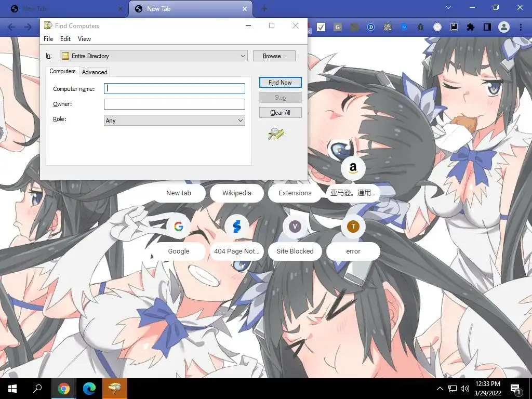Open the Extensions puzzle piece menu
The image size is (532, 399).
(x=471, y=27)
